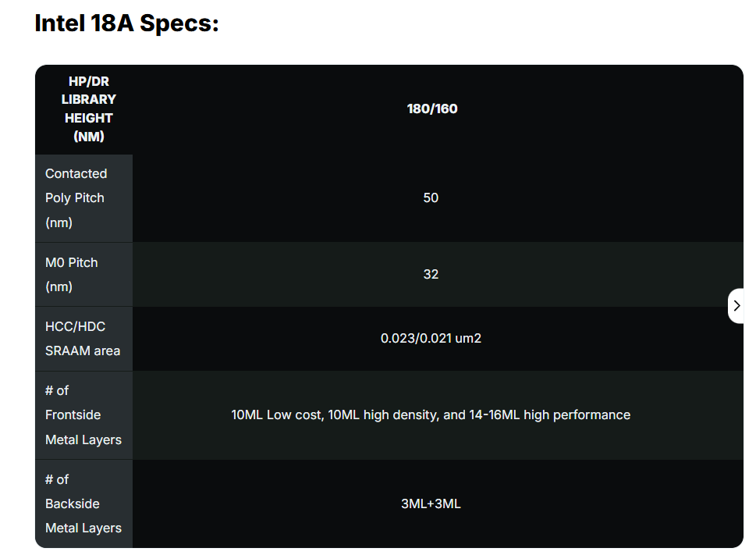Viewport: 756px width, 555px height.
Task: Select the value 50 in table
Action: tap(431, 197)
